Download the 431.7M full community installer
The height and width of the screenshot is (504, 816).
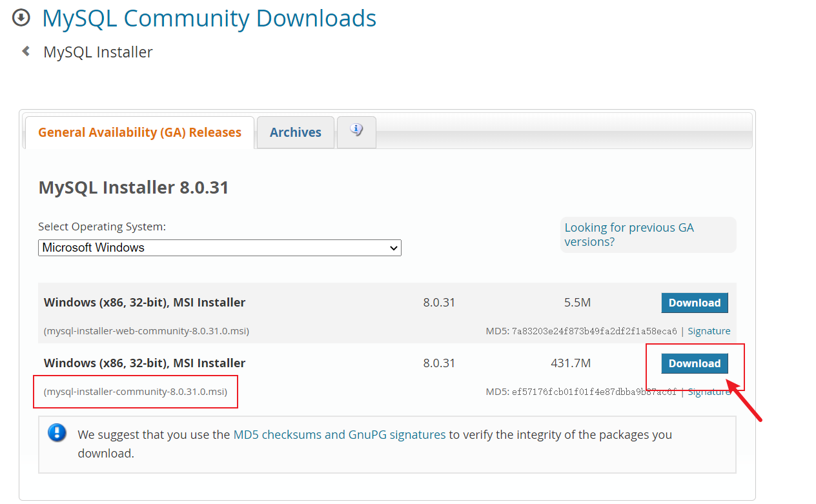[695, 363]
